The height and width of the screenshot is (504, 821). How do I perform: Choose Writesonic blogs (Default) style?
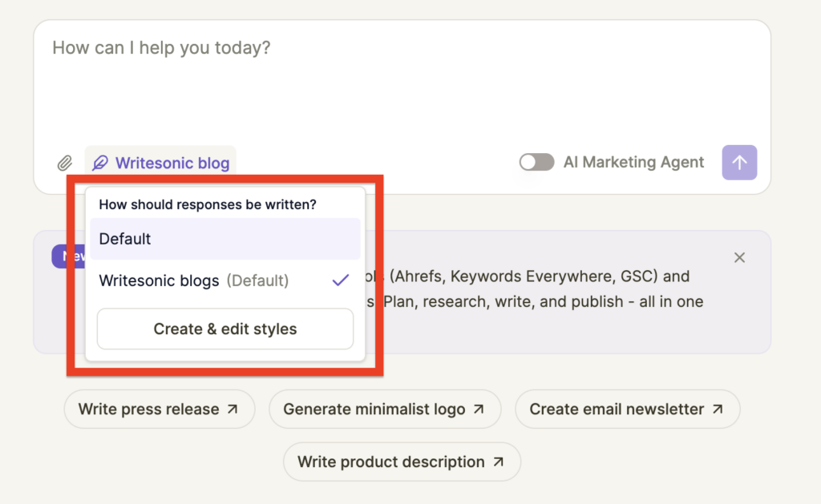pyautogui.click(x=225, y=280)
